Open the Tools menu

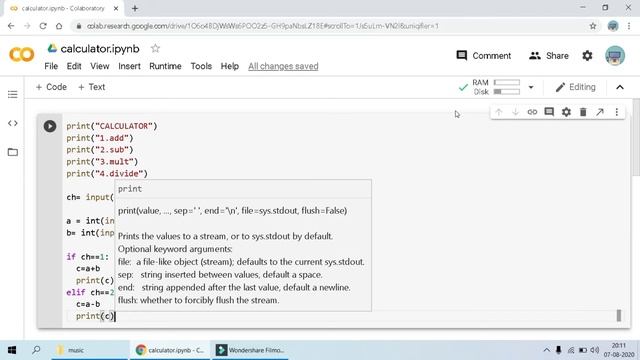201,66
